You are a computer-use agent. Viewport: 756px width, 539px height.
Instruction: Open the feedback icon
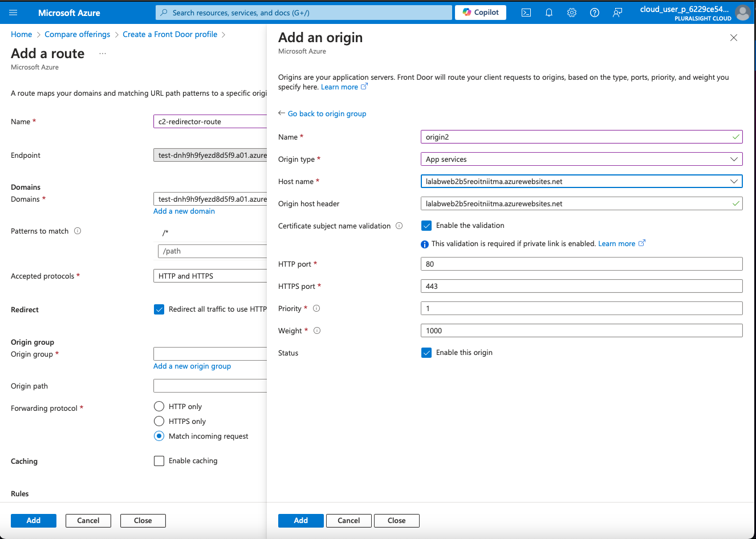click(617, 13)
